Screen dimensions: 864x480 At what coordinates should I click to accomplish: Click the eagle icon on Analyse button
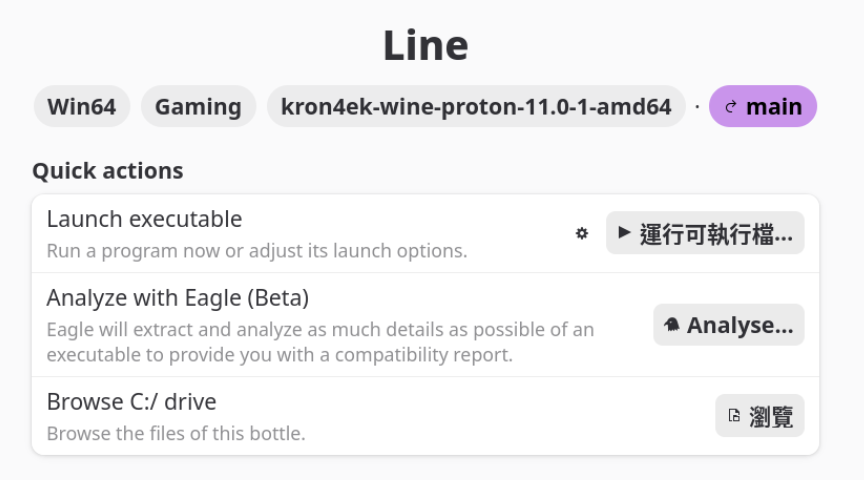coord(672,325)
